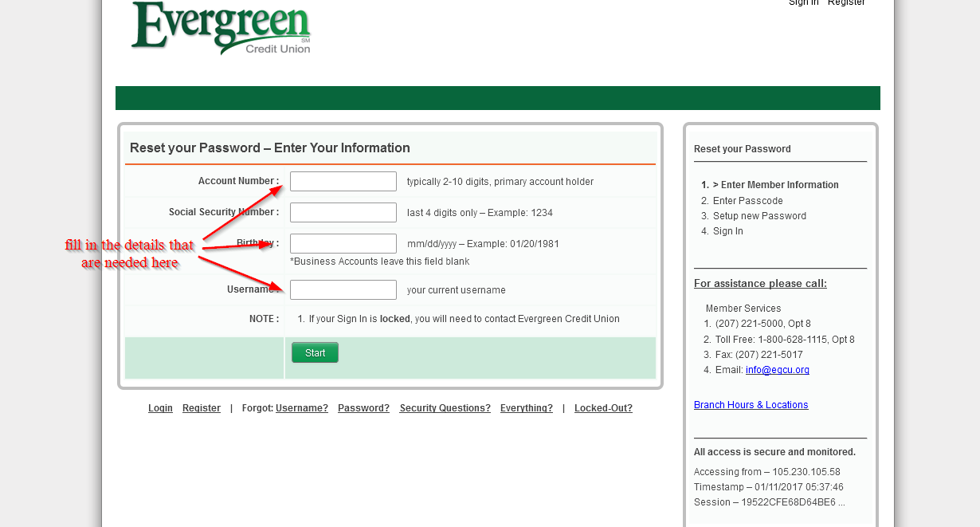Click 'For assistance please call:' heading

(x=760, y=284)
